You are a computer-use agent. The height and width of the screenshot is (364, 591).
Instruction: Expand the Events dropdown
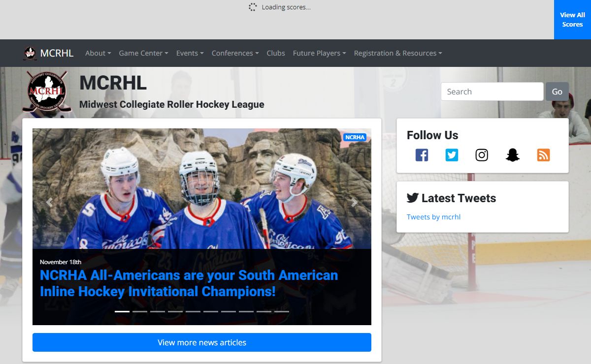190,53
